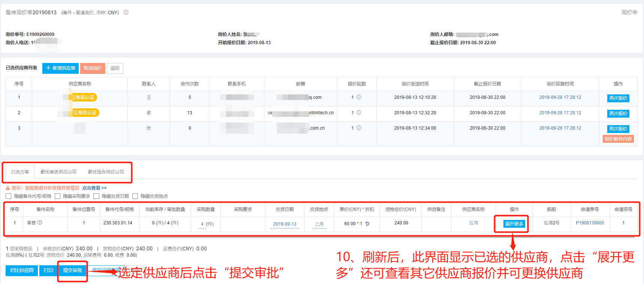The image size is (644, 284).
Task: Click the 打印 button
Action: click(x=48, y=271)
